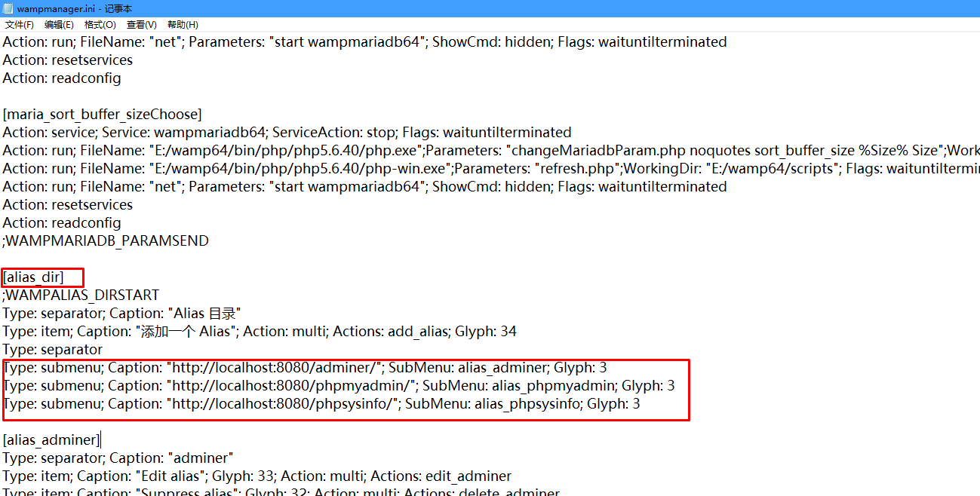Click the submenu line for localhost:8080/phpsysinfo/
Screen dimensions: 980x496
321,404
